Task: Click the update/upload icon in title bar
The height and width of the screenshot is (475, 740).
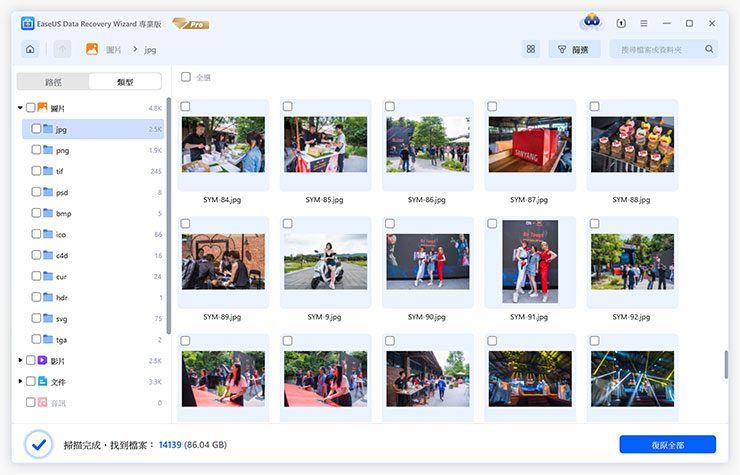Action: click(x=621, y=23)
